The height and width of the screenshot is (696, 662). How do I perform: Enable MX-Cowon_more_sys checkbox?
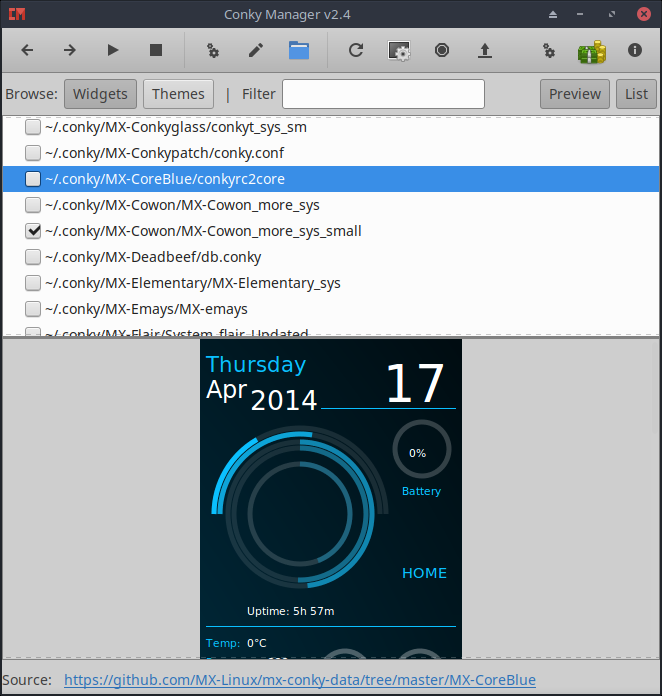33,205
